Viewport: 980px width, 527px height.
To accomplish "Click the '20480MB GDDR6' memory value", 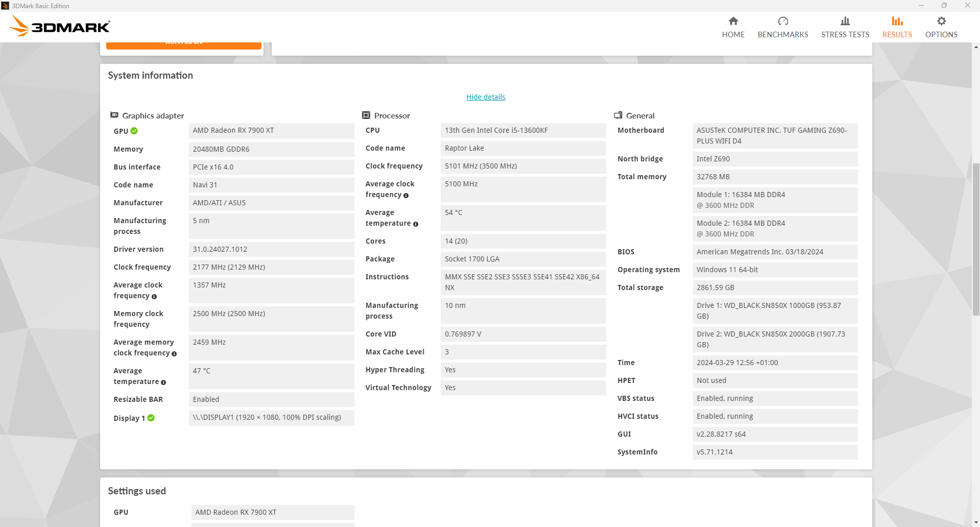I will (x=271, y=149).
